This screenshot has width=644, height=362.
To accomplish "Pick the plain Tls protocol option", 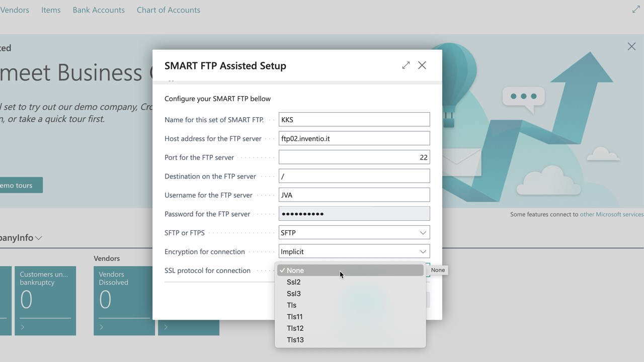I will 350,305.
